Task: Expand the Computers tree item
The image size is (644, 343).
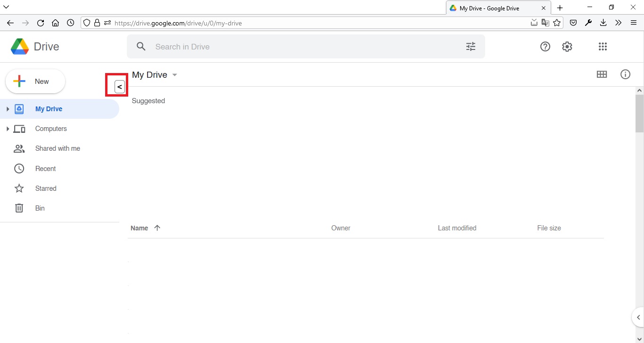Action: click(7, 129)
